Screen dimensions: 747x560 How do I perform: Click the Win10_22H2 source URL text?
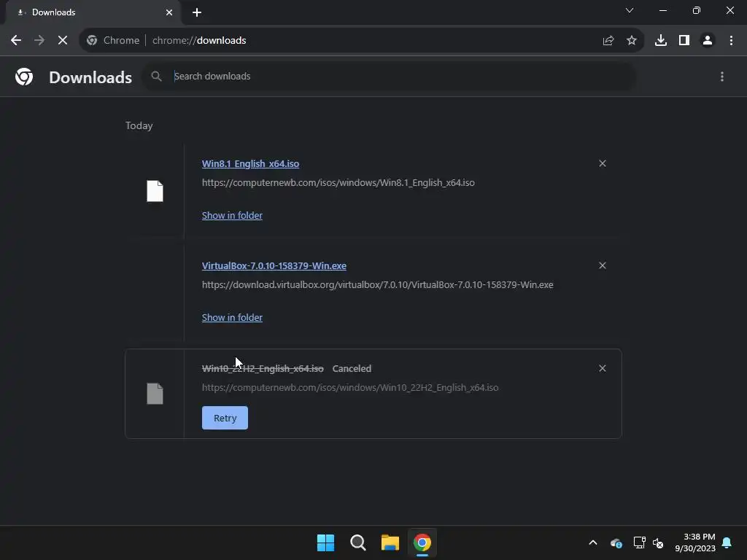350,388
